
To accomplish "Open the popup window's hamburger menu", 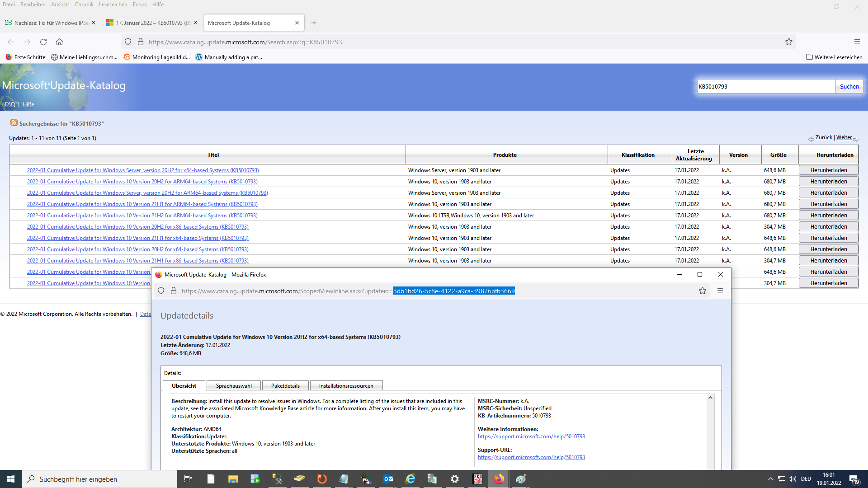I will (720, 291).
